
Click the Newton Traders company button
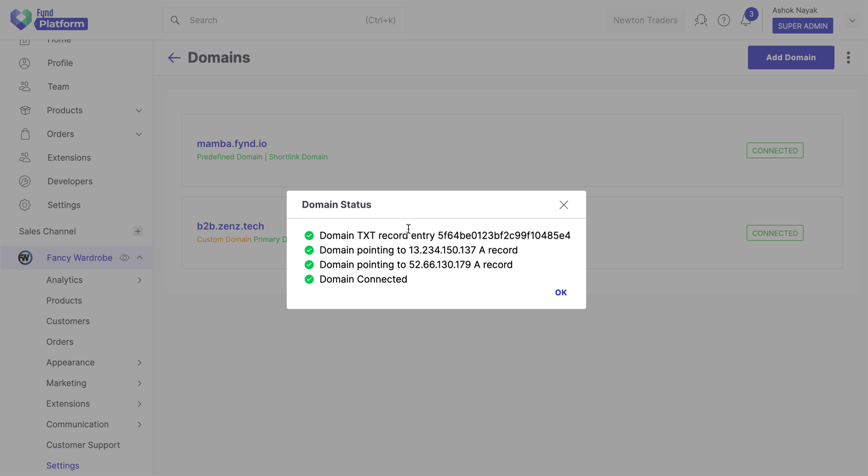[645, 20]
